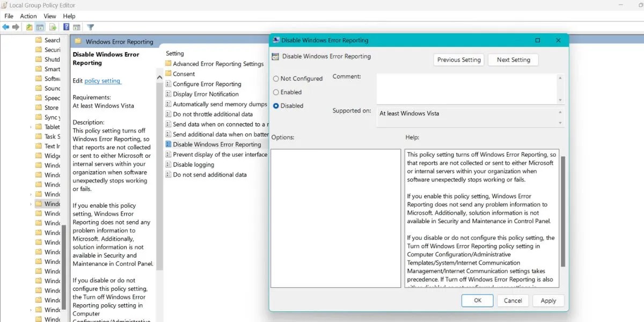Screen dimensions: 644x322
Task: Open the Action menu
Action: coord(28,16)
